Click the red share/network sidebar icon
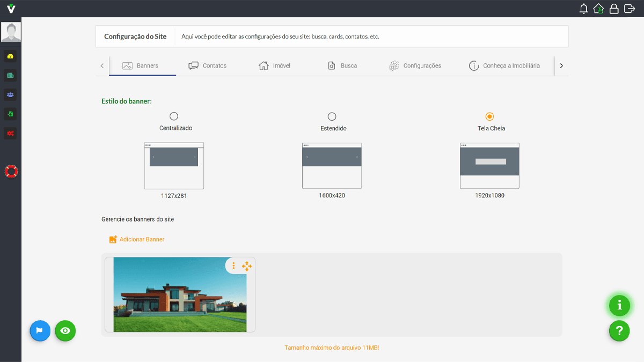The image size is (644, 362). click(x=11, y=133)
